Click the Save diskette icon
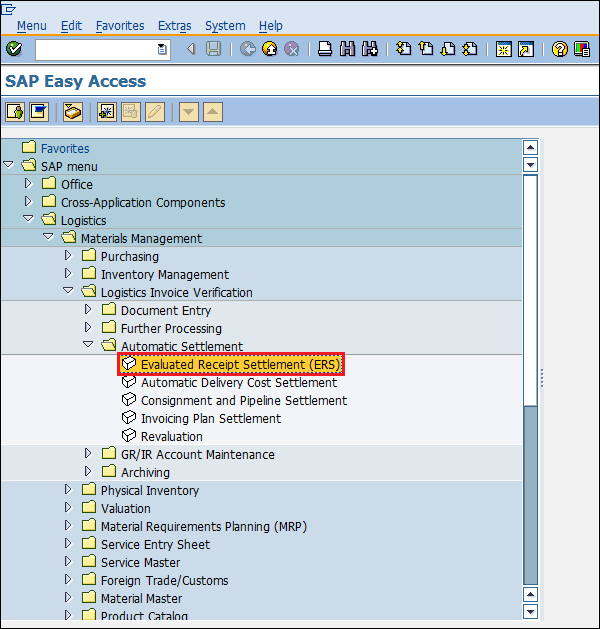Screen dimensions: 600x629 [213, 49]
